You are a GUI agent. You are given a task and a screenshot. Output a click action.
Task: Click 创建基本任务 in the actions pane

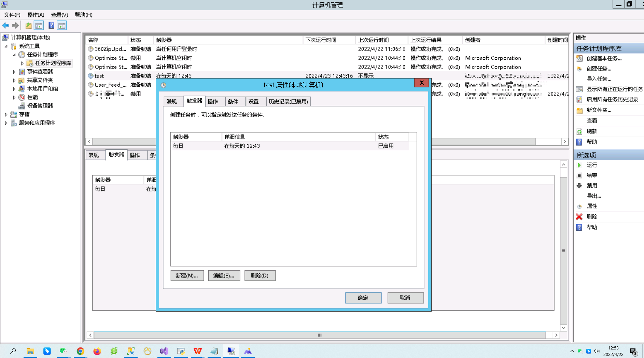pyautogui.click(x=604, y=58)
